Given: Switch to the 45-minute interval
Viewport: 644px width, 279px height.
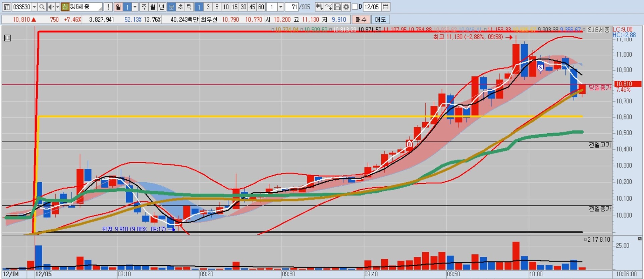Looking at the screenshot, I should click(x=252, y=7).
